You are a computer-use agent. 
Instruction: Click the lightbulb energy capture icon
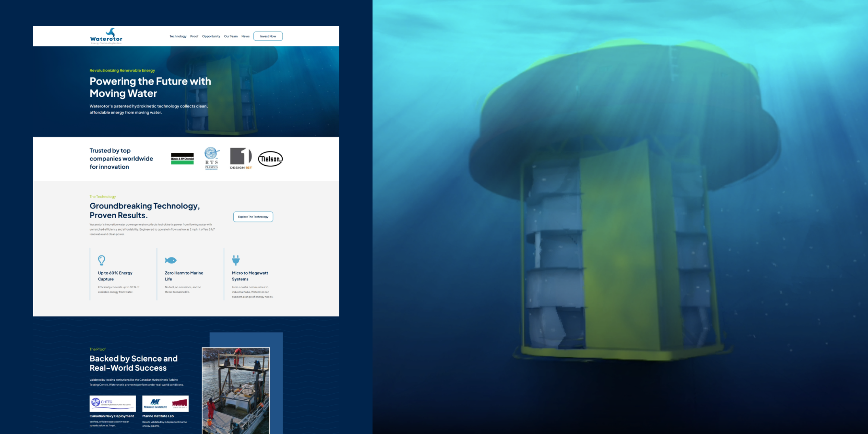(x=102, y=260)
